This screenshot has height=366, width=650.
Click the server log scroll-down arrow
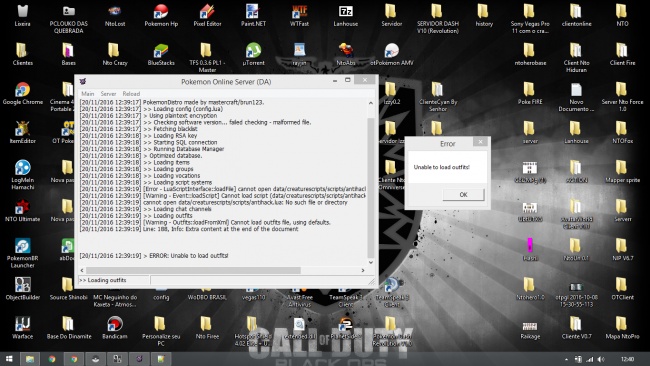371,262
